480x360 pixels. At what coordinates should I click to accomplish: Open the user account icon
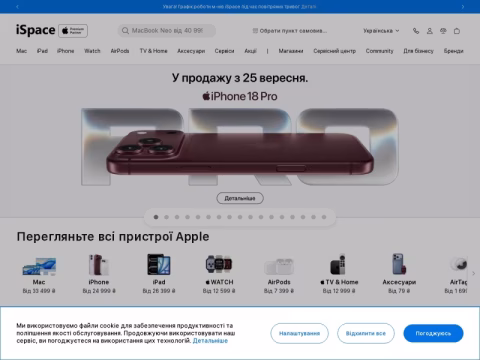(x=429, y=31)
